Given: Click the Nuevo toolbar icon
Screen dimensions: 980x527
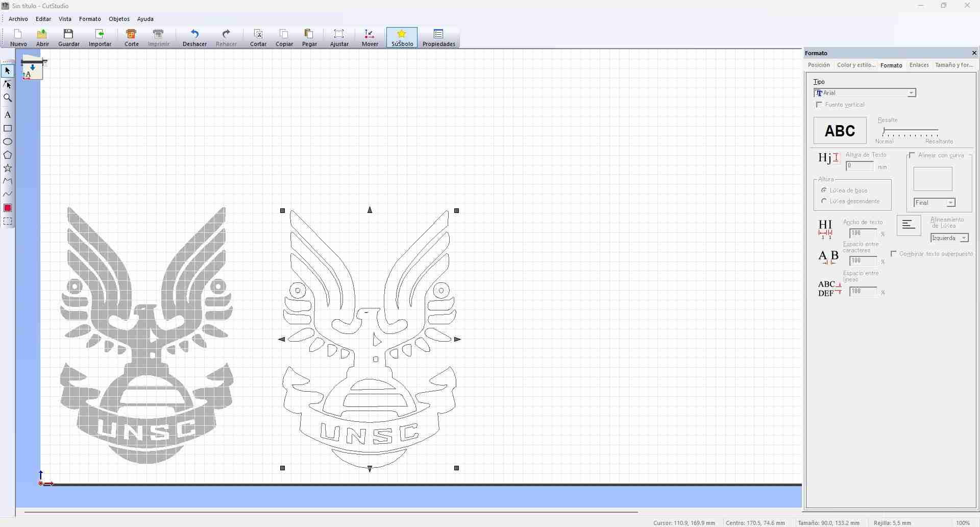Looking at the screenshot, I should coord(18,38).
